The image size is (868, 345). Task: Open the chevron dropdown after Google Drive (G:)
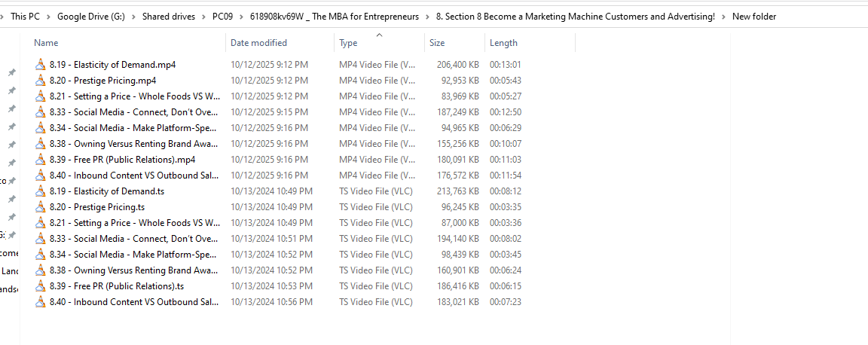133,17
